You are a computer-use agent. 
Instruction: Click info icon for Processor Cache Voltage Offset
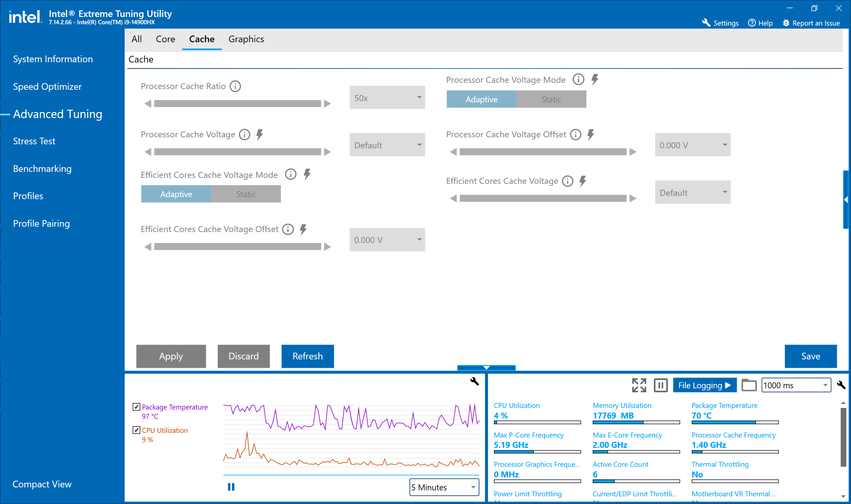575,135
